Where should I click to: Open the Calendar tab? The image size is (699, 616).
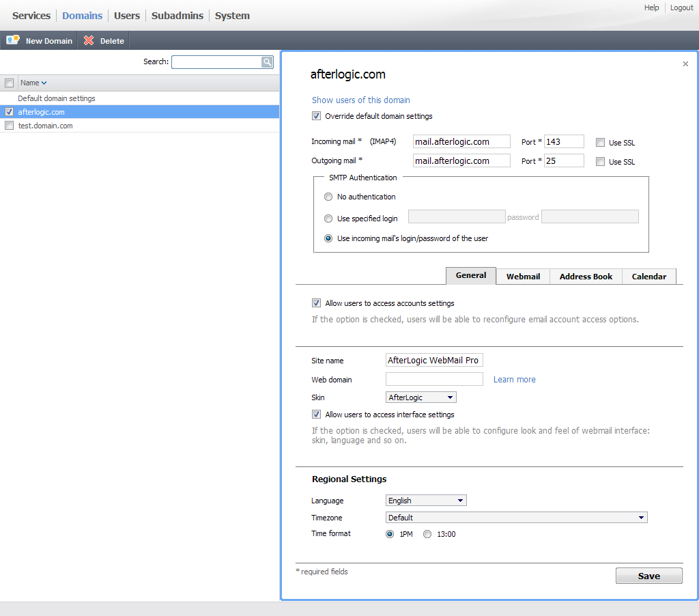[x=648, y=277]
